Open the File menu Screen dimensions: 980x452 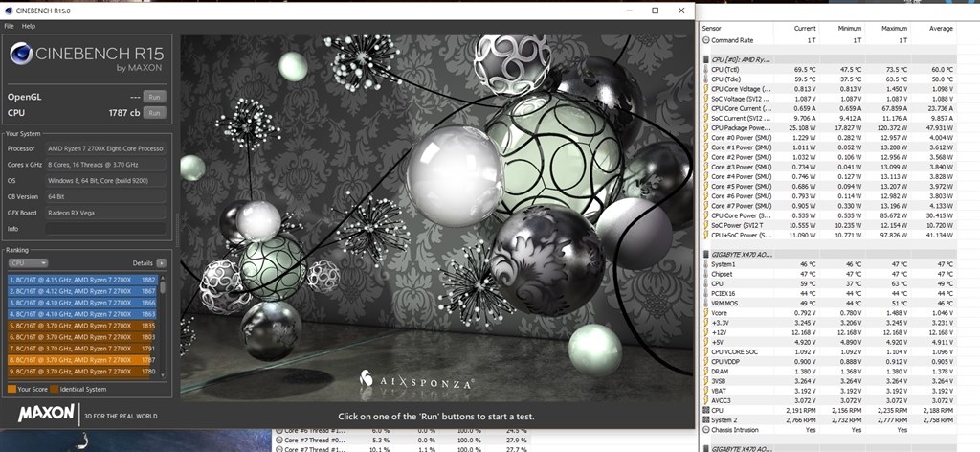point(9,26)
